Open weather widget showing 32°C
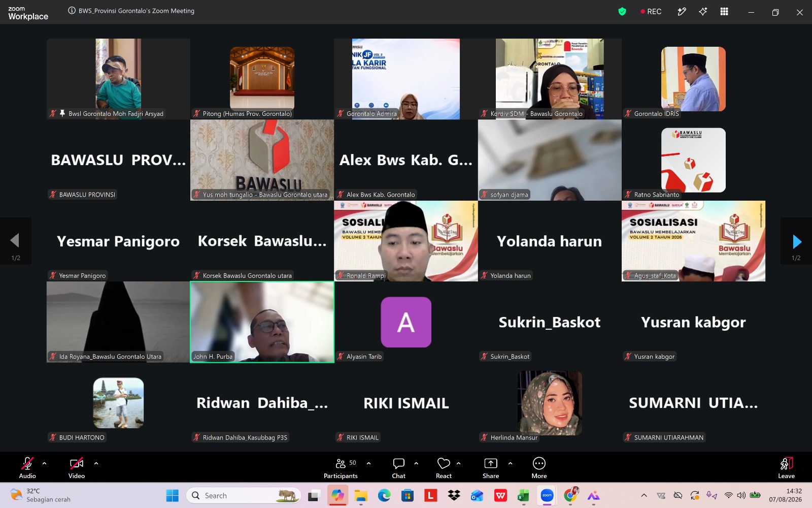The width and height of the screenshot is (812, 508). point(41,495)
